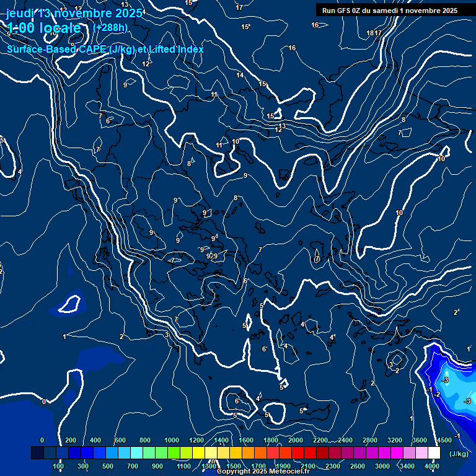Image resolution: width=476 pixels, height=476 pixels.
Task: Click the legend value '900'
Action: click(x=157, y=466)
